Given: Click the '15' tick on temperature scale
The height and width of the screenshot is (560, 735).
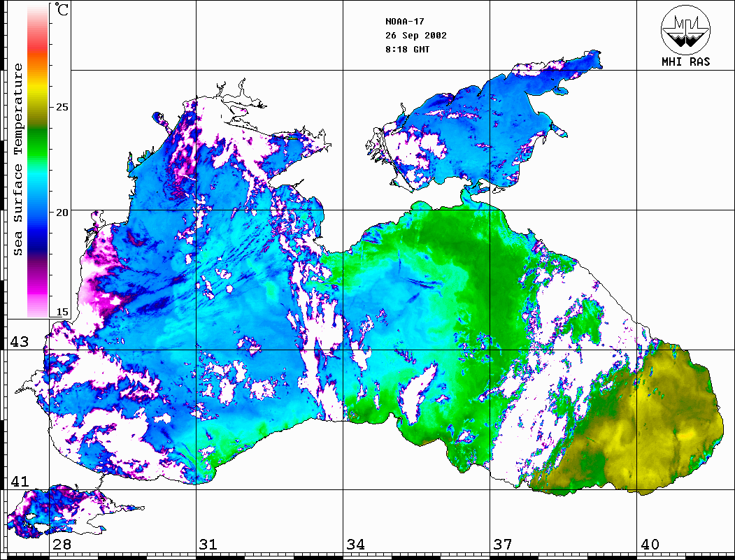Looking at the screenshot, I should coord(62,312).
